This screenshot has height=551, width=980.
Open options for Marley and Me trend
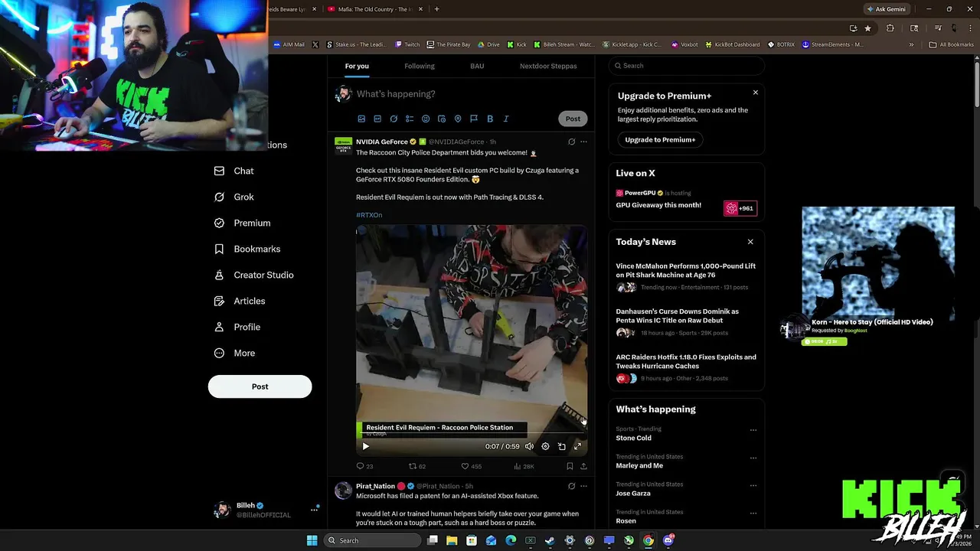(x=753, y=458)
